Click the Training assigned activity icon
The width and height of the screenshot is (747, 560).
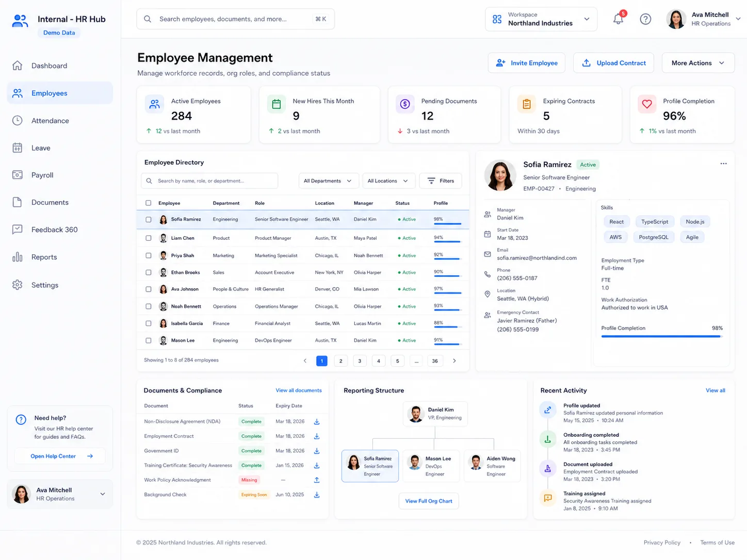point(547,498)
